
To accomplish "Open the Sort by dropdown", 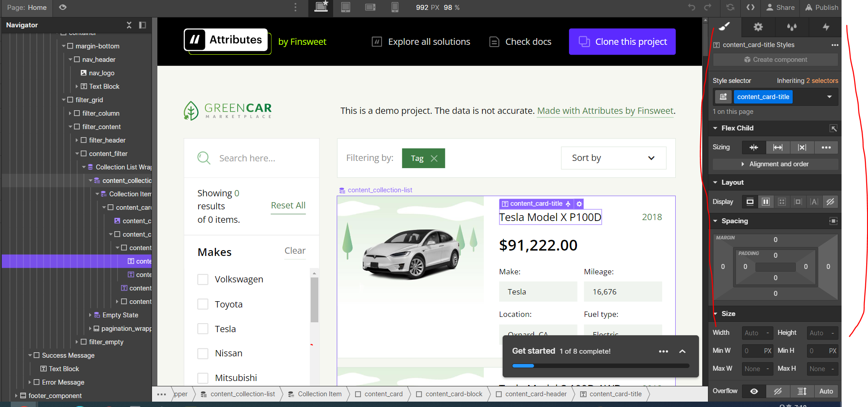I will [x=613, y=158].
